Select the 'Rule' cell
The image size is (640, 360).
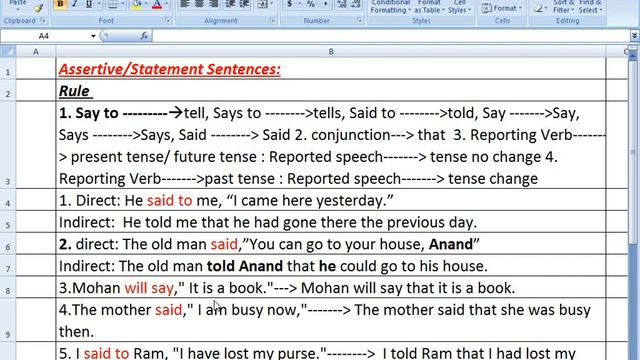click(331, 90)
